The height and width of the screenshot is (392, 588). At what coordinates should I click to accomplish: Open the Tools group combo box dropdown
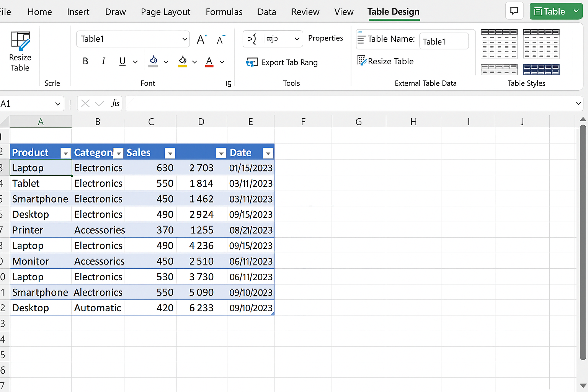297,39
